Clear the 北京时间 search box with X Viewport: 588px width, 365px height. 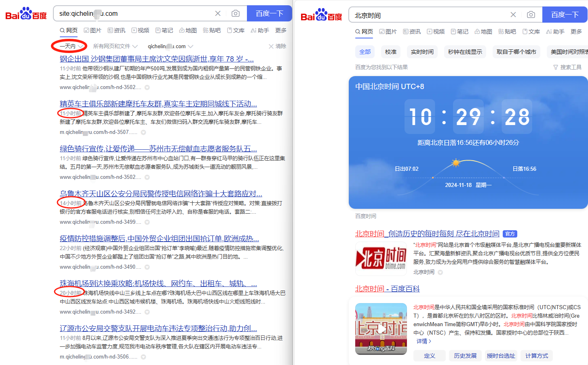513,15
